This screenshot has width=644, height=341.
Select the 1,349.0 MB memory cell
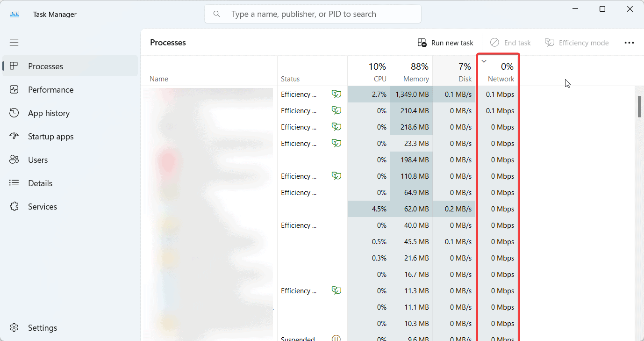click(411, 94)
